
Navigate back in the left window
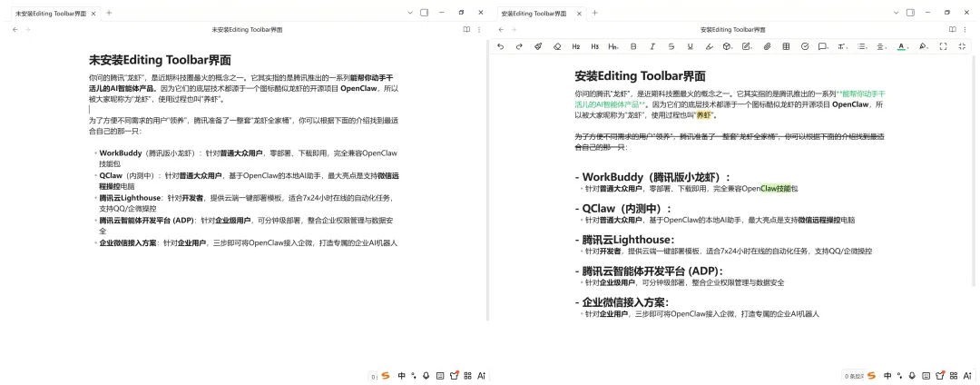[15, 29]
